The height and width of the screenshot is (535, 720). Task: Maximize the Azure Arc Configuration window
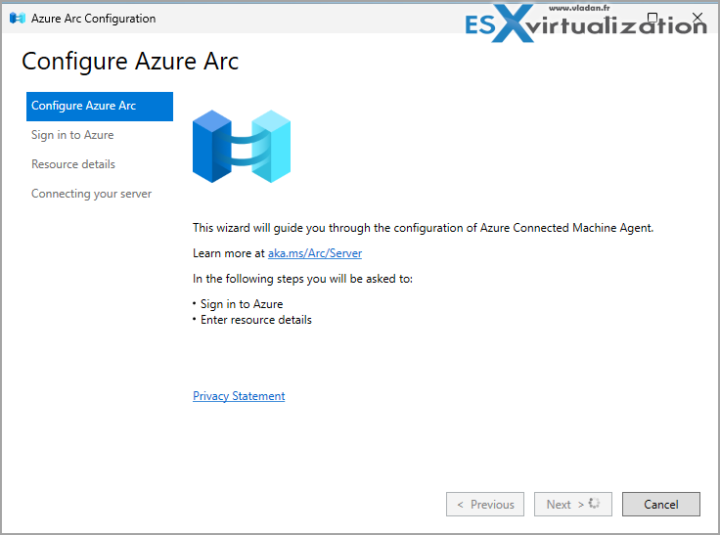click(x=652, y=18)
